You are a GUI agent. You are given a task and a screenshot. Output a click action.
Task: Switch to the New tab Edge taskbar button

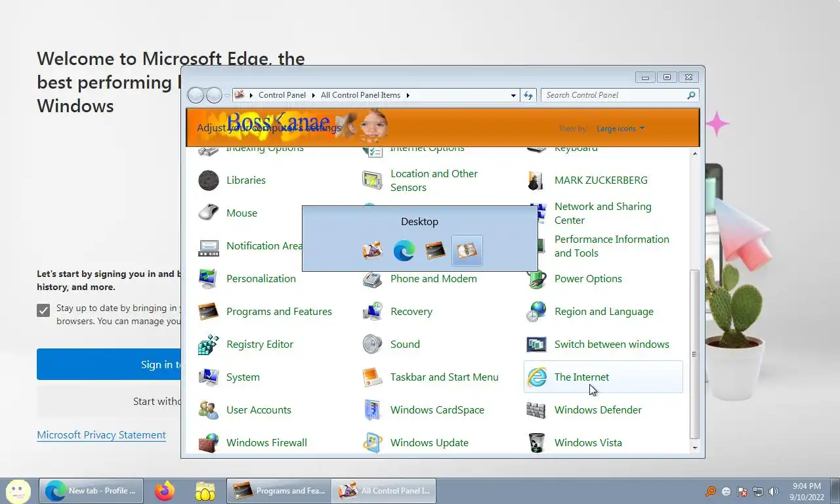(x=91, y=491)
